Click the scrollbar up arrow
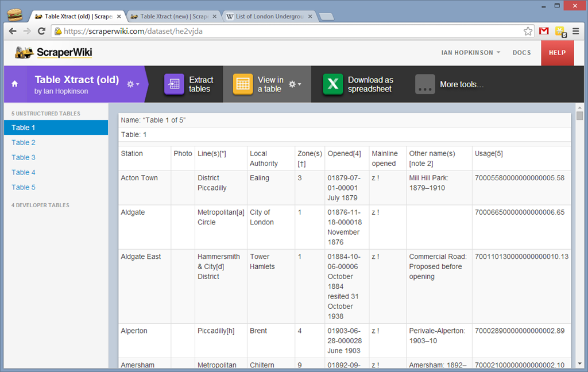The height and width of the screenshot is (372, 588). pyautogui.click(x=580, y=107)
